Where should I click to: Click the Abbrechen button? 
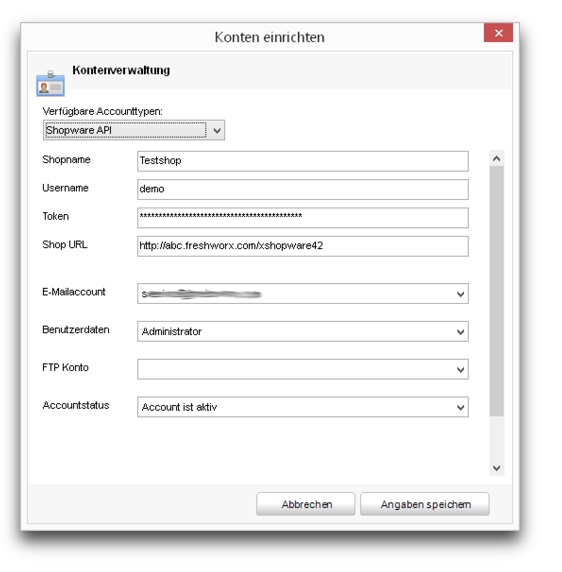[x=306, y=504]
